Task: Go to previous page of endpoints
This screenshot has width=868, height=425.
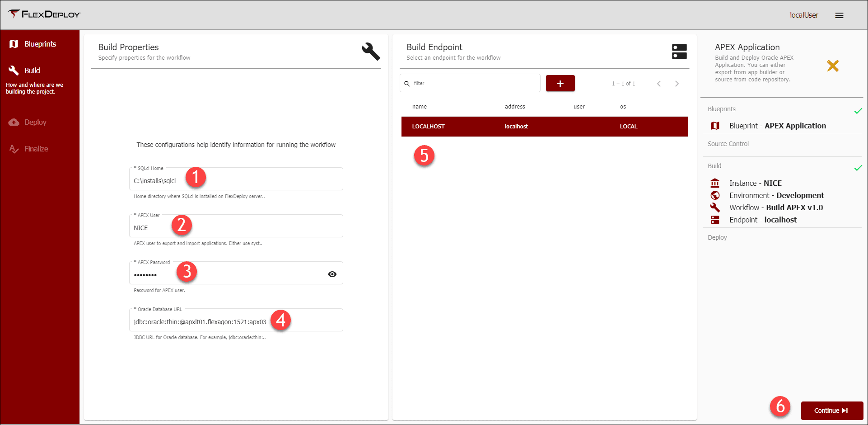Action: 659,84
